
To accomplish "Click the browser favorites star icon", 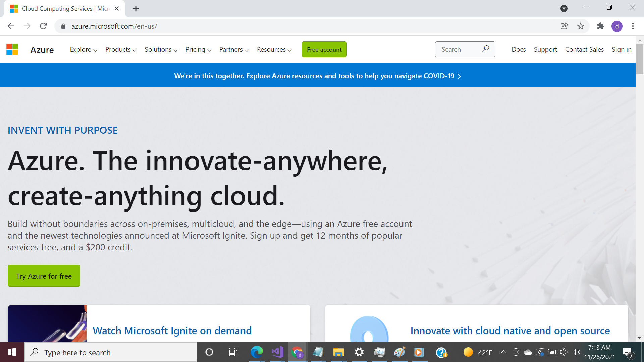I will [581, 26].
